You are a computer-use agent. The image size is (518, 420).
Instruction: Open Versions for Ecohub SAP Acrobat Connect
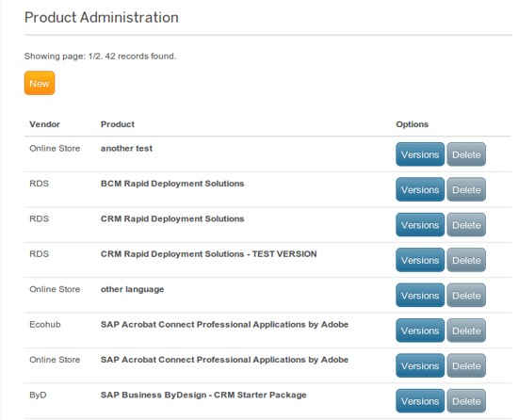tap(420, 331)
